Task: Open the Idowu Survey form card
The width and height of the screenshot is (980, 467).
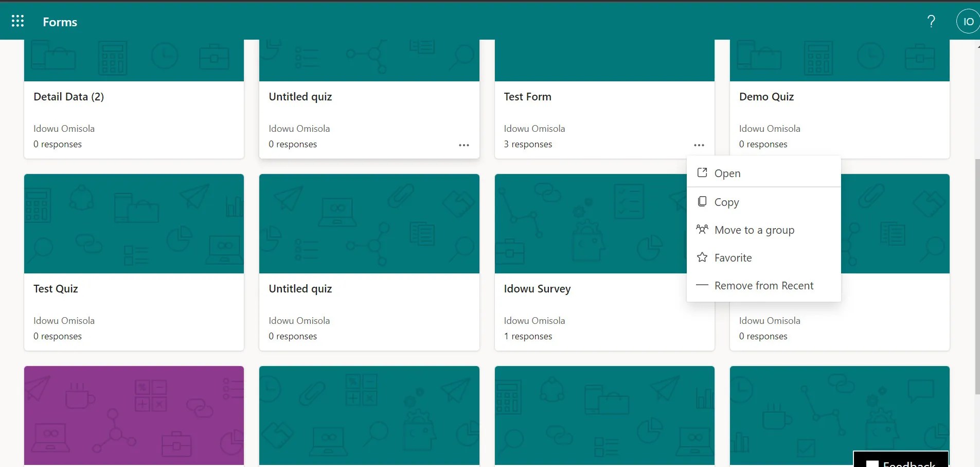Action: 537,289
